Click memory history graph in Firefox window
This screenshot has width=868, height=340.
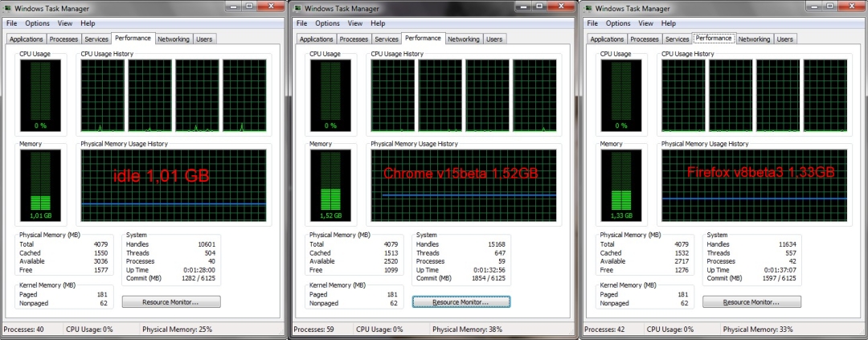click(x=754, y=186)
